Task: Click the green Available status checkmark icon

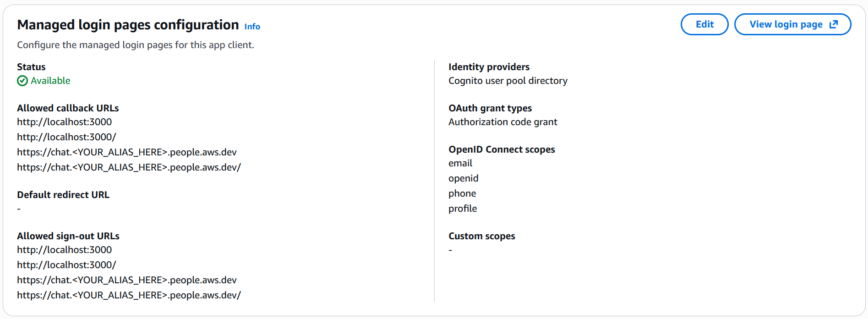Action: click(22, 81)
